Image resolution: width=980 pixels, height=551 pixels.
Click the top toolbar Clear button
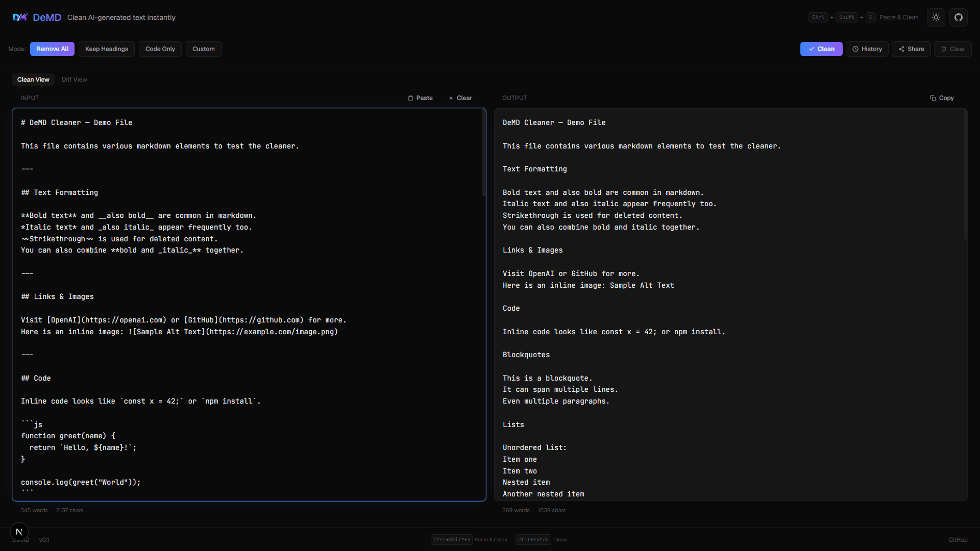pyautogui.click(x=952, y=49)
